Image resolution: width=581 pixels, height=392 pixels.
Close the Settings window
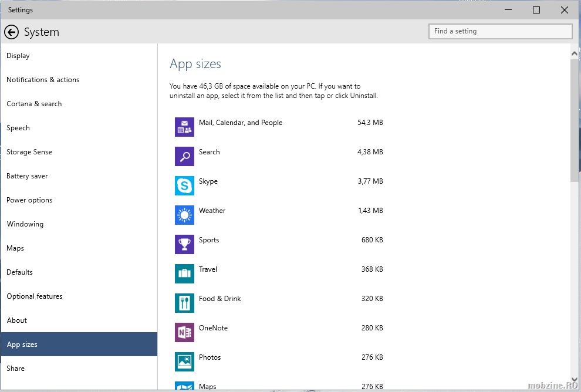point(565,10)
